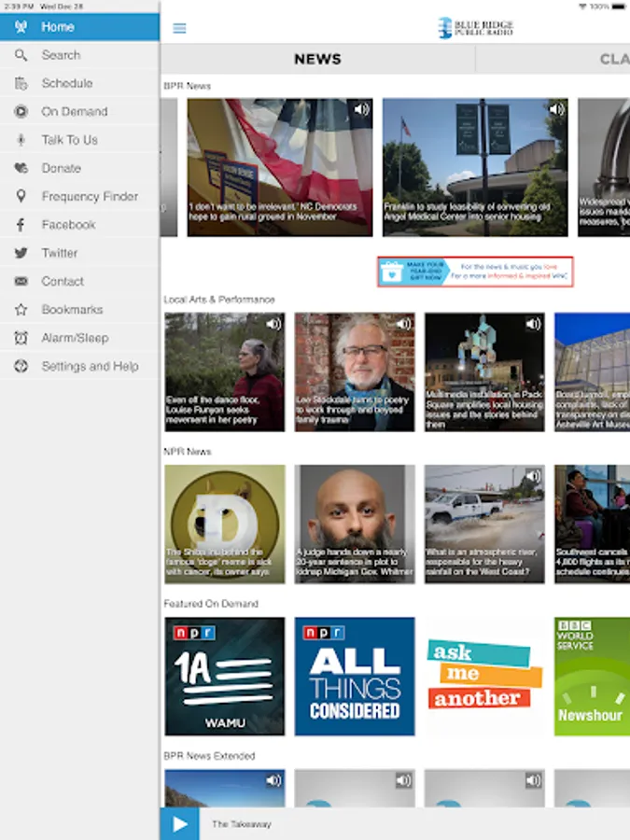This screenshot has width=630, height=840.
Task: Click The Takeaway now-playing title
Action: [242, 824]
